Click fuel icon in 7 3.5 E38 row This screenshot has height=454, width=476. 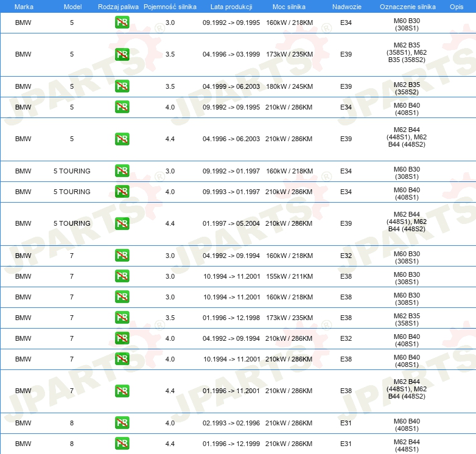pos(122,318)
